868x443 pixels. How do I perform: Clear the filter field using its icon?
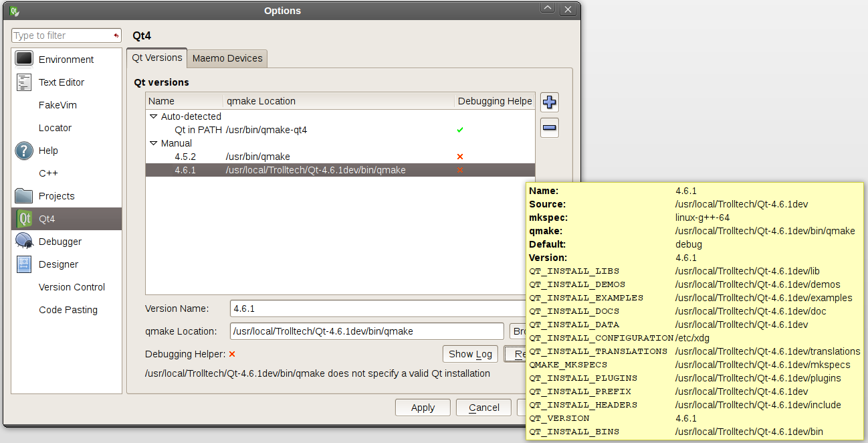tap(116, 35)
